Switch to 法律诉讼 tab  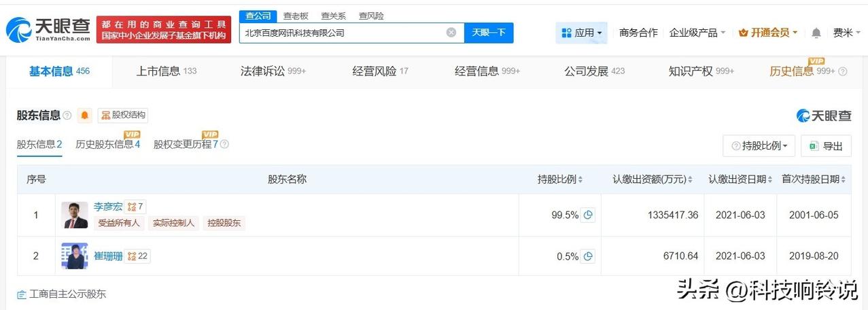click(x=273, y=71)
